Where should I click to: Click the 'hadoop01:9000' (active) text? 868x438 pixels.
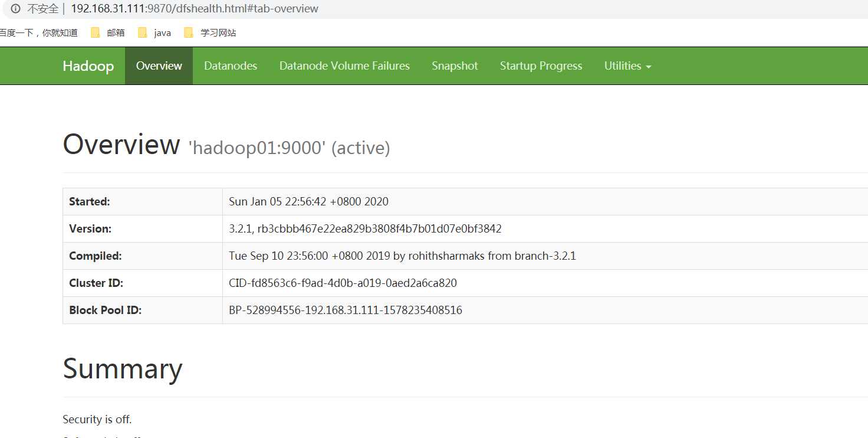coord(289,148)
